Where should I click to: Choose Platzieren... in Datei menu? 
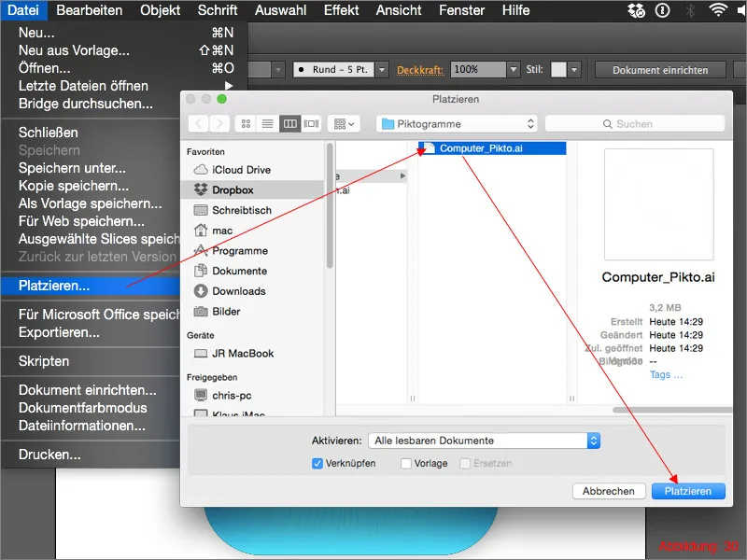(91, 286)
